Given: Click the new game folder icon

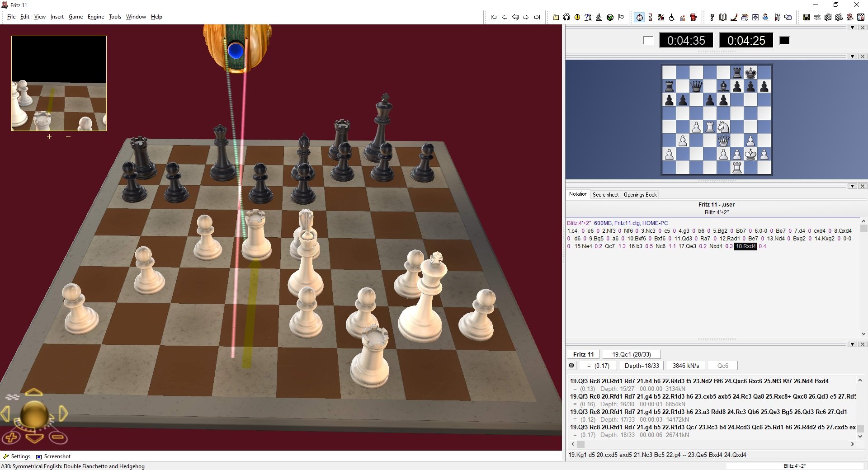Looking at the screenshot, I should [x=556, y=17].
